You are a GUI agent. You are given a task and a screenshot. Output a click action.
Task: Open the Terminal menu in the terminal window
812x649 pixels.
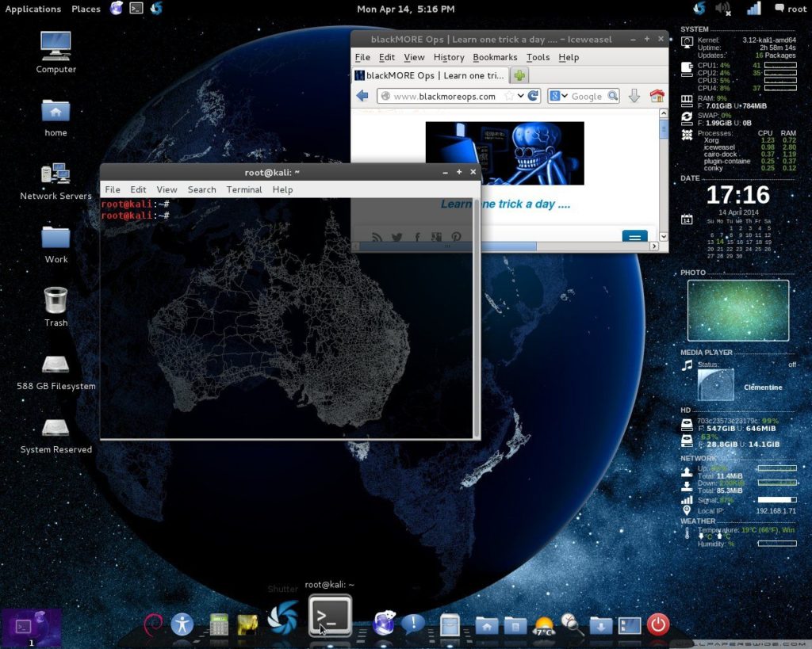click(243, 189)
